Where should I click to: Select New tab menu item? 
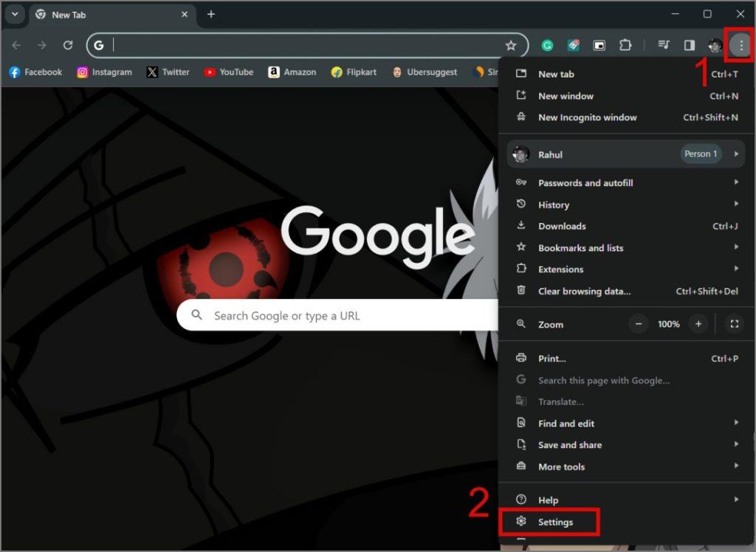click(626, 74)
